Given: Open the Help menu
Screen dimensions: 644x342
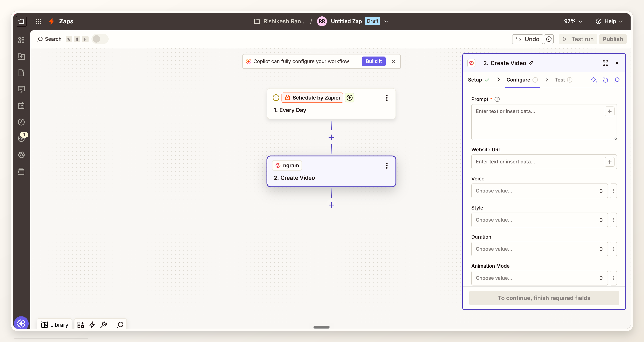Looking at the screenshot, I should click(x=609, y=22).
